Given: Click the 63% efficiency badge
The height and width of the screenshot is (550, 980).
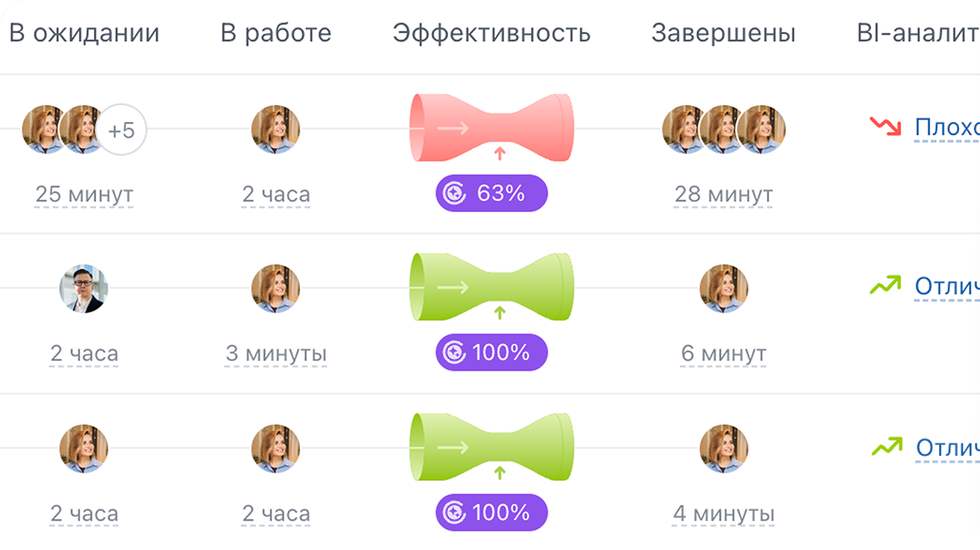Looking at the screenshot, I should (x=492, y=193).
